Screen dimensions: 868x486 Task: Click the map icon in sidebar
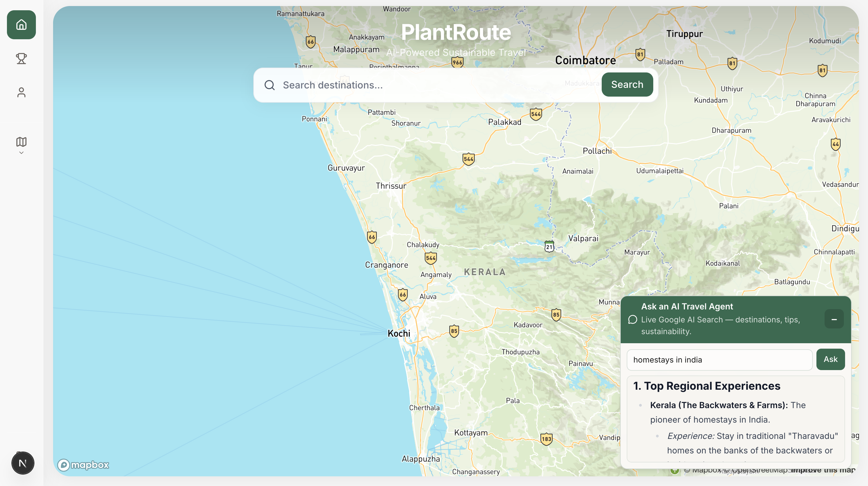[x=21, y=142]
